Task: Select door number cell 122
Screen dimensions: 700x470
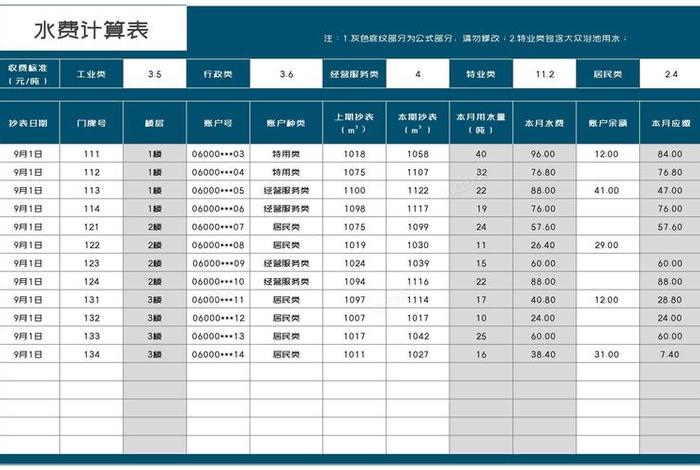Action: click(92, 245)
